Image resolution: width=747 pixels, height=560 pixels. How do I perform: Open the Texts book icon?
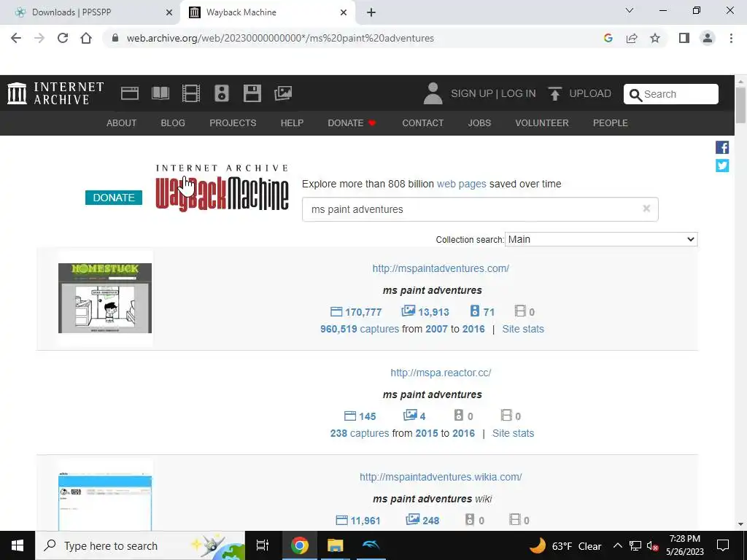click(160, 93)
